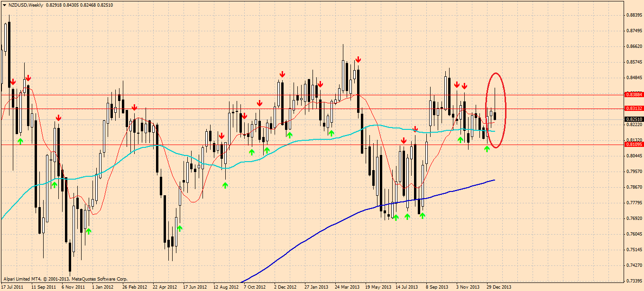Click the 0.87495 price scale label
644x291 pixels.
click(x=634, y=31)
